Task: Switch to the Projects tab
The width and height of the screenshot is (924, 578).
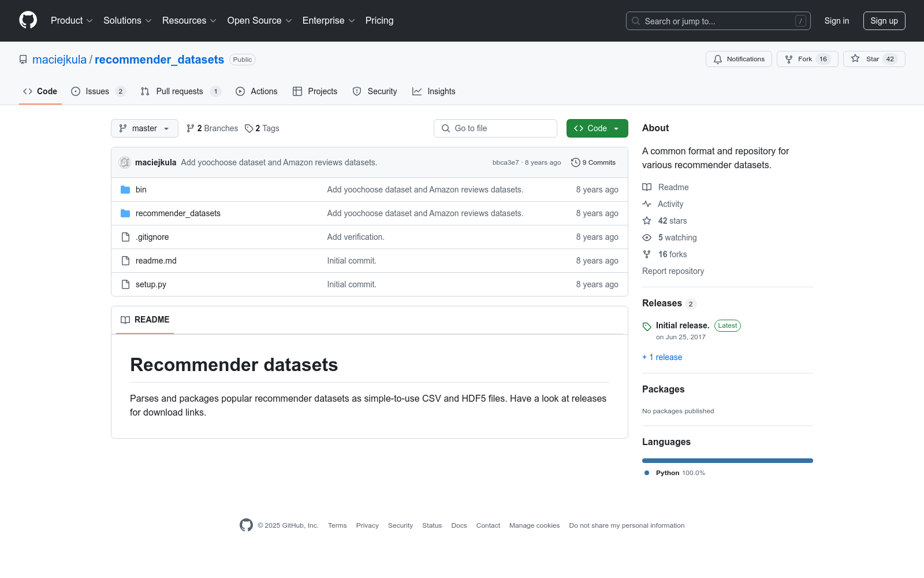Action: click(x=315, y=91)
